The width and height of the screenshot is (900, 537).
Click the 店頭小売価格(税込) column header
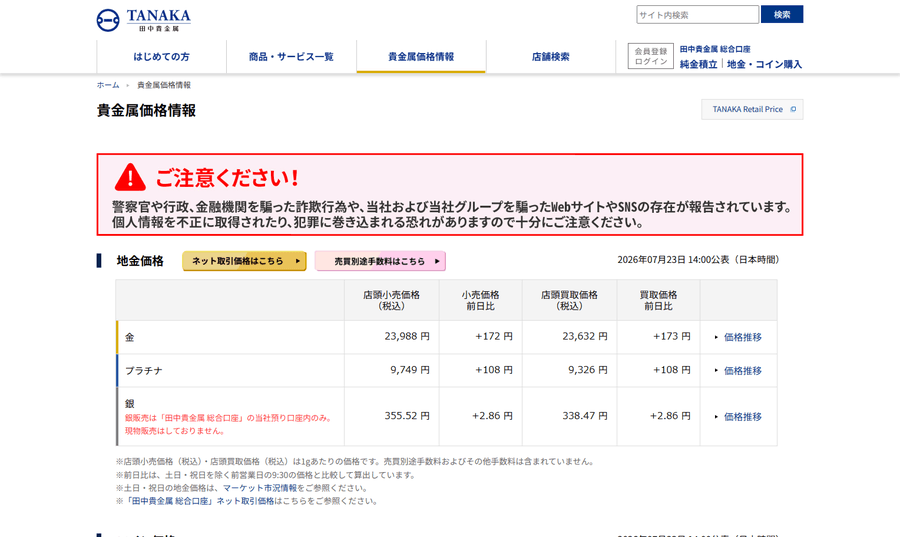pos(391,300)
